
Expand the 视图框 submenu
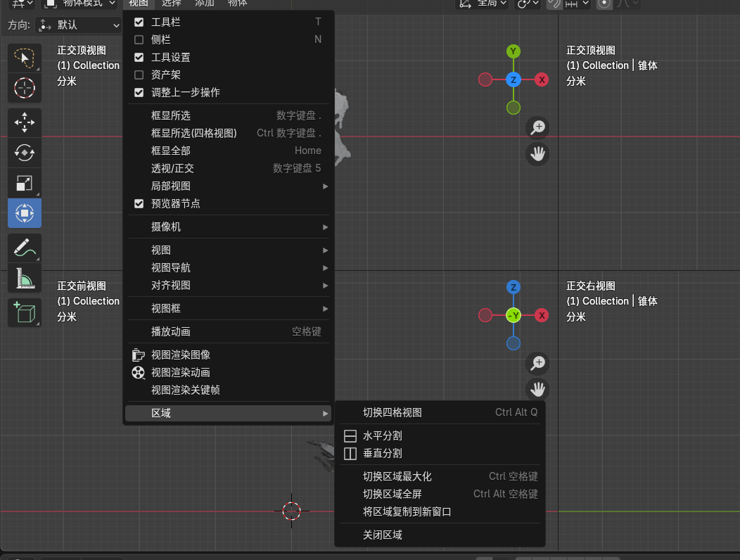(x=229, y=308)
